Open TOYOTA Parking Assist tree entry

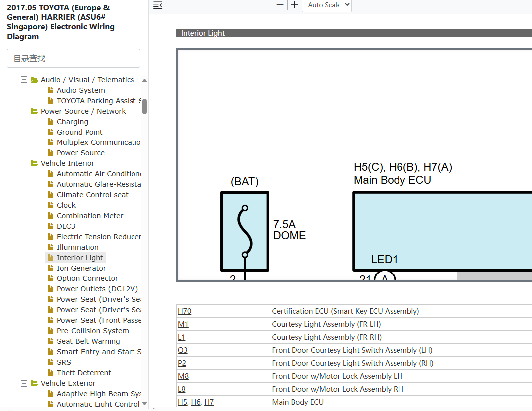[99, 101]
